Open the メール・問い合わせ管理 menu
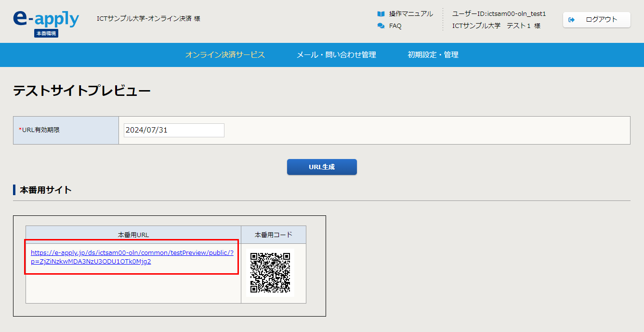The height and width of the screenshot is (332, 644). click(x=336, y=55)
